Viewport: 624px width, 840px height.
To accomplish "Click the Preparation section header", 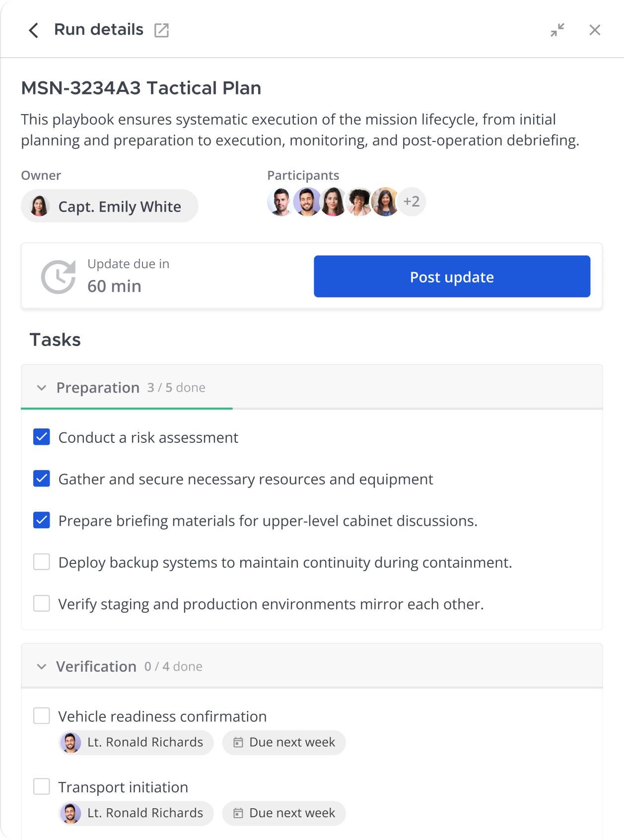I will [x=312, y=387].
